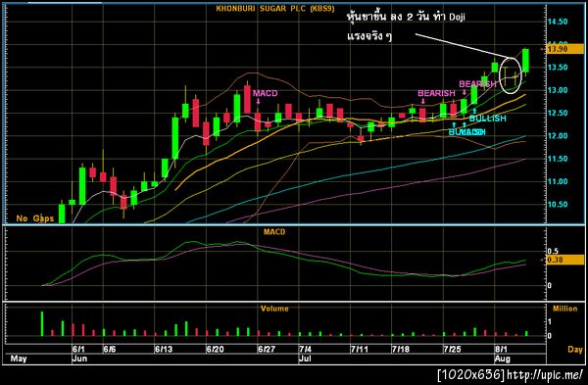This screenshot has height=385, width=588.
Task: Click the 10.50 price axis value
Action: (558, 205)
